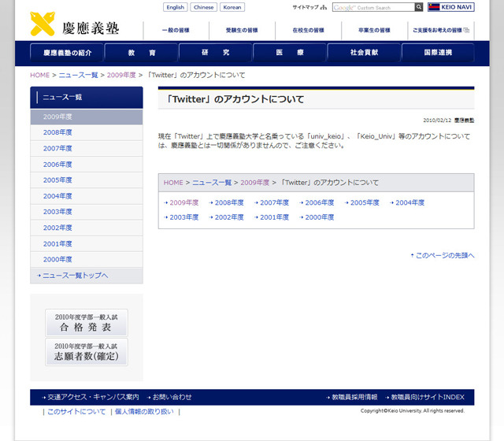Open 在校生の皆様 tab
The width and height of the screenshot is (504, 441).
pos(308,30)
